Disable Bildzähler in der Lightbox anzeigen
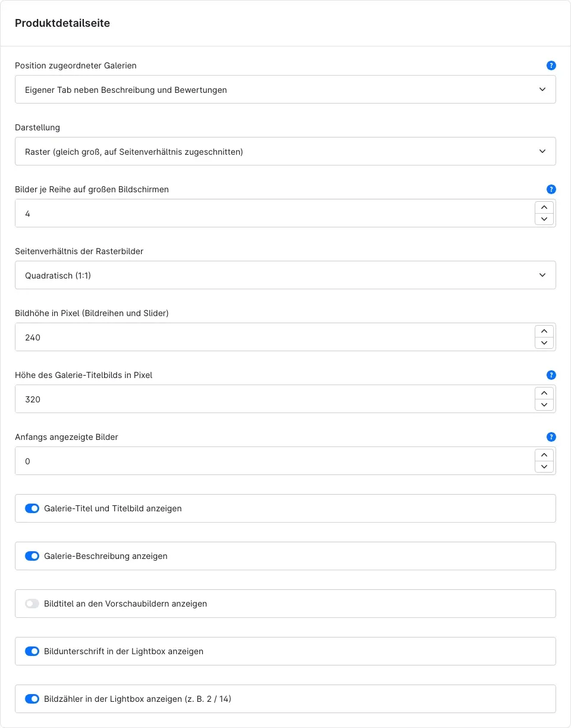Image resolution: width=571 pixels, height=728 pixels. (x=32, y=699)
